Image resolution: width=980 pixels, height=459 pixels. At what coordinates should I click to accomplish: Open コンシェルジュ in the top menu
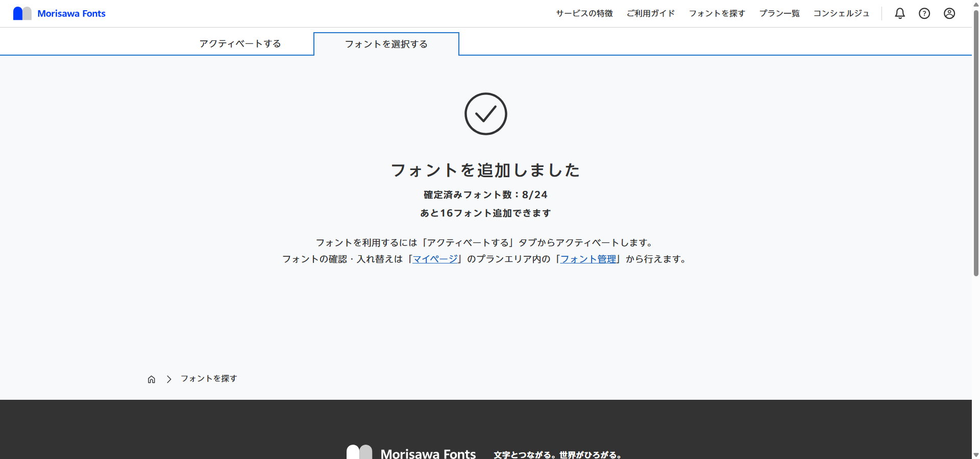tap(841, 13)
